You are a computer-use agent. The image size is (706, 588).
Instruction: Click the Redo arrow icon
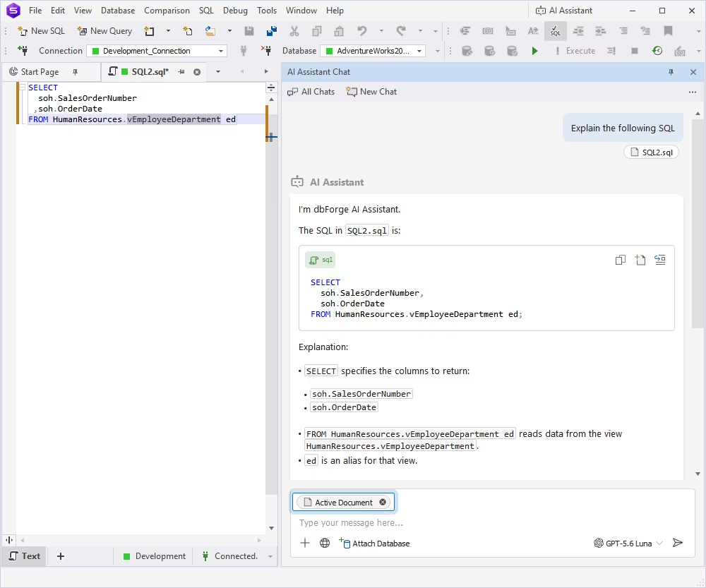[401, 31]
